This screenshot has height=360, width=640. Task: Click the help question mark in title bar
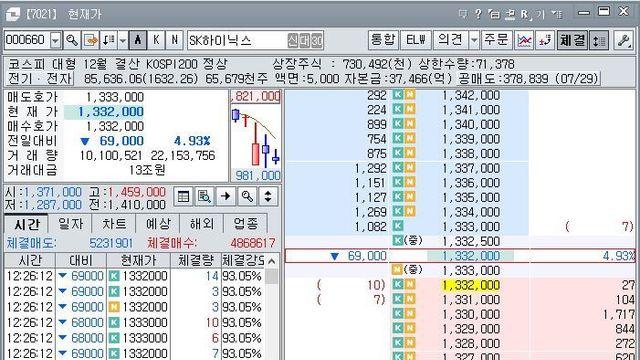(478, 14)
